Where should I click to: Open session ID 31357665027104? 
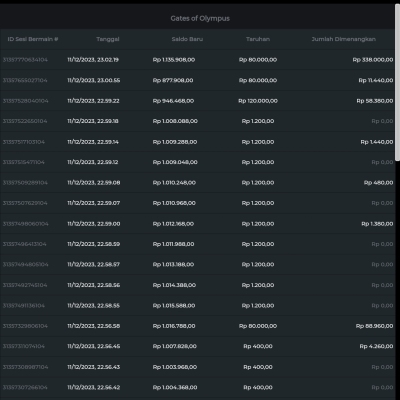pos(25,80)
